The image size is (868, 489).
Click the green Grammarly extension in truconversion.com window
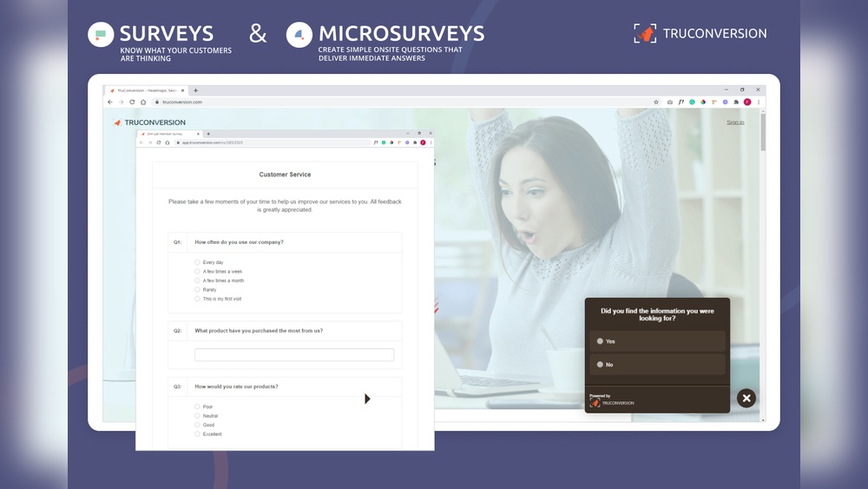coord(692,102)
